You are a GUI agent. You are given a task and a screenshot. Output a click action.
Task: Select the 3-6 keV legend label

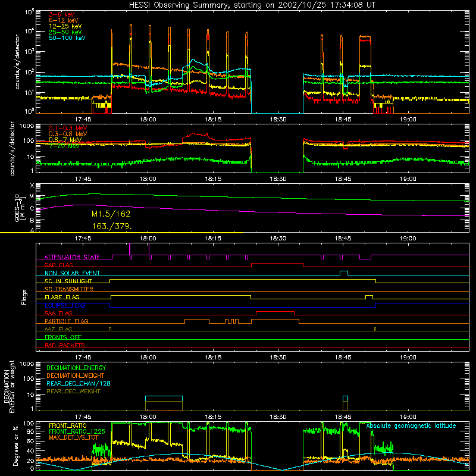[x=61, y=14]
